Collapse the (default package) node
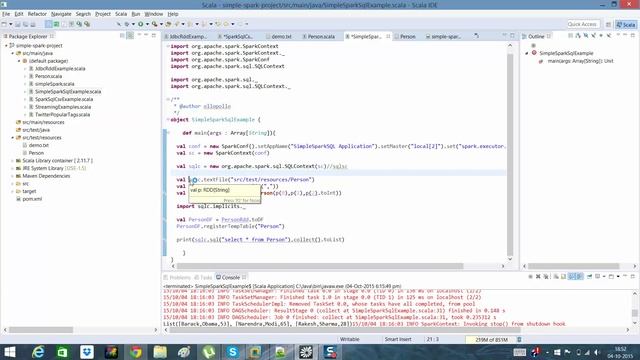Viewport: 640px width, 360px height. point(19,61)
